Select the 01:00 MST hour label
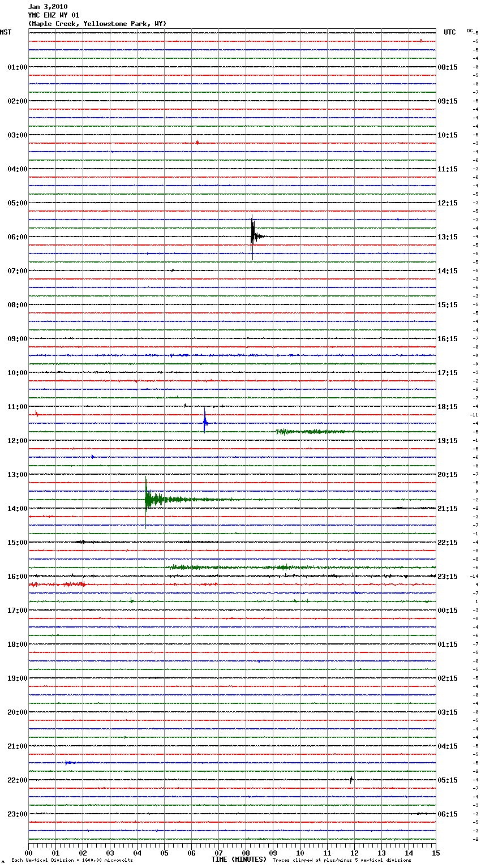 [17, 67]
